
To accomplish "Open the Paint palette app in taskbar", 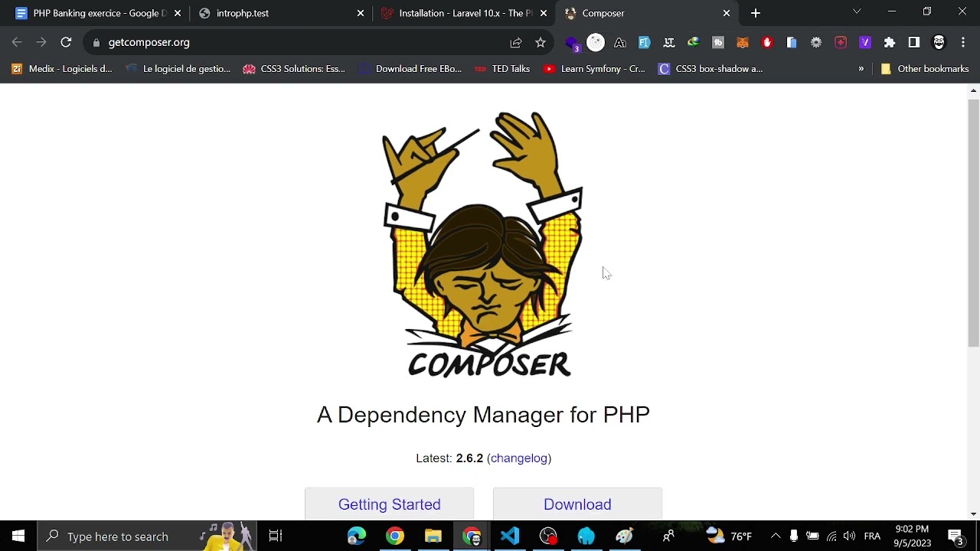I will (625, 536).
